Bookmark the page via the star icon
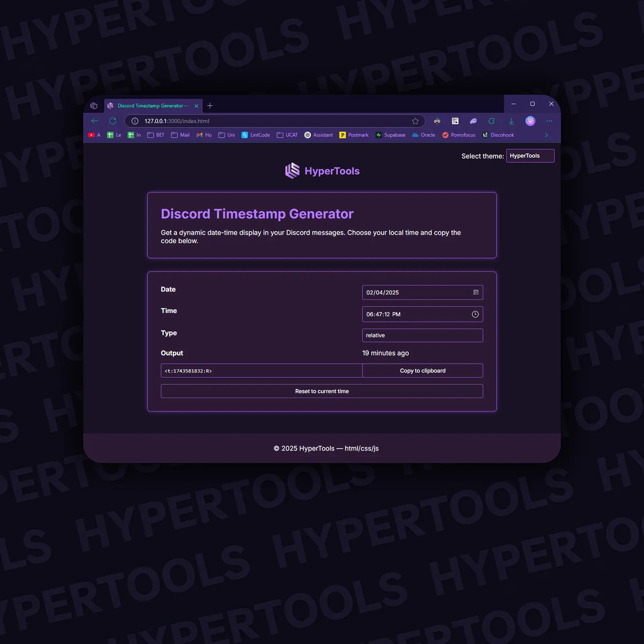Image resolution: width=644 pixels, height=644 pixels. point(416,121)
